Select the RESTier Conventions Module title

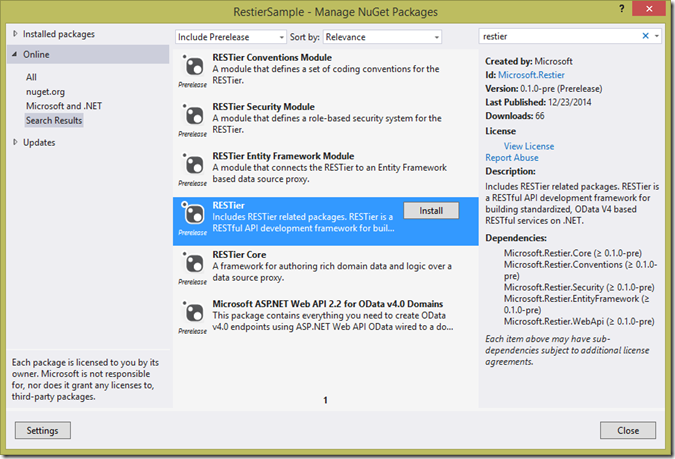tap(272, 57)
